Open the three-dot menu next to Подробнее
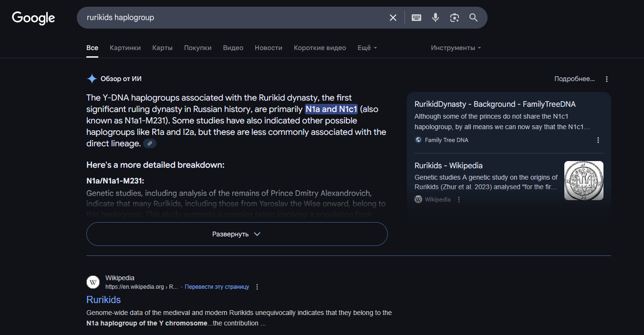This screenshot has height=335, width=644. [607, 79]
